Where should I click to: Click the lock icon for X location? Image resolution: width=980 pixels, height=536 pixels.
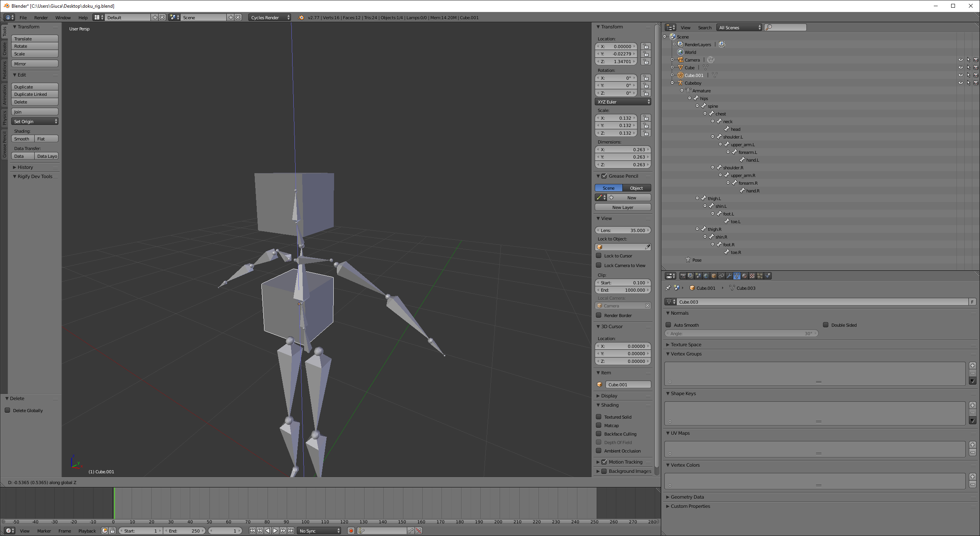[x=646, y=47]
